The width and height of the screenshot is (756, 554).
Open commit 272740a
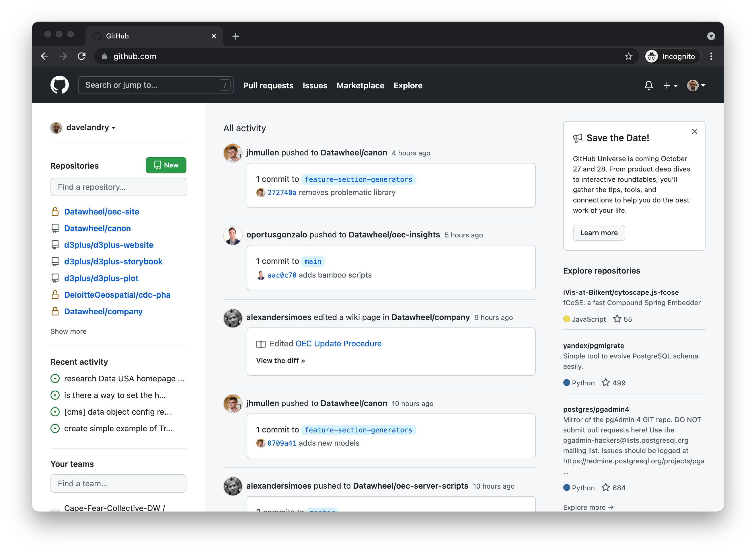(282, 192)
